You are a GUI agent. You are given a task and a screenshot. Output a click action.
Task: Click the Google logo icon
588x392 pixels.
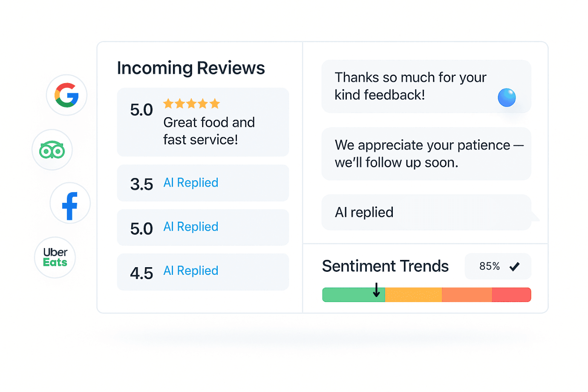tap(66, 95)
